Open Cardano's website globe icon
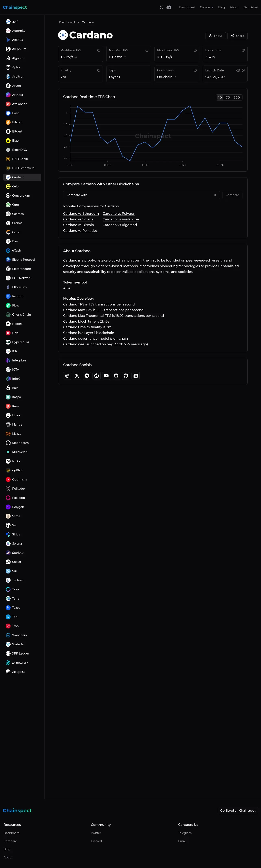The width and height of the screenshot is (261, 868). pos(67,376)
